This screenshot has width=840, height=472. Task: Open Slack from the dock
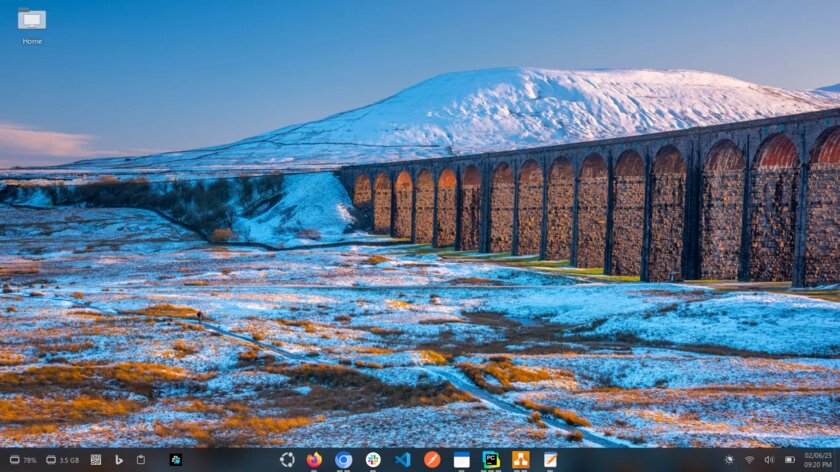coord(373,460)
